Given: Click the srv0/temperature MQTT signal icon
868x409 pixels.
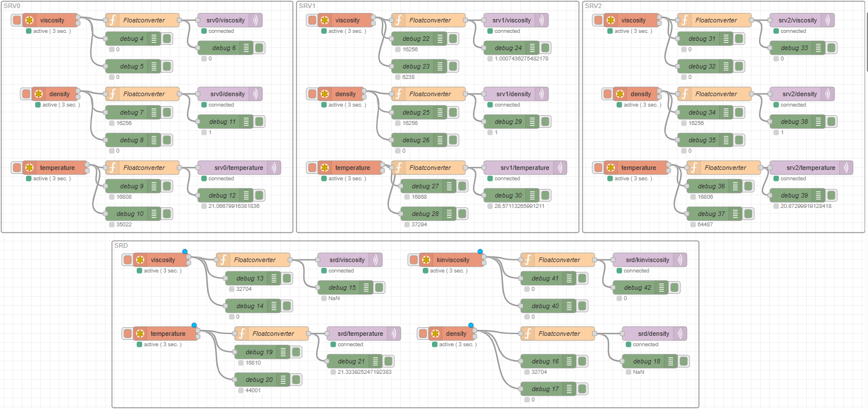Looking at the screenshot, I should click(275, 168).
